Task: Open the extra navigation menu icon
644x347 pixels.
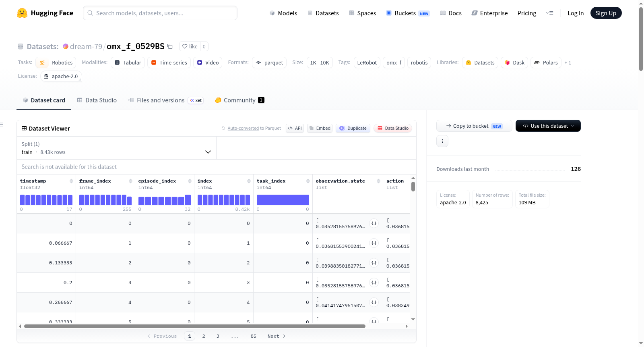Action: click(549, 13)
